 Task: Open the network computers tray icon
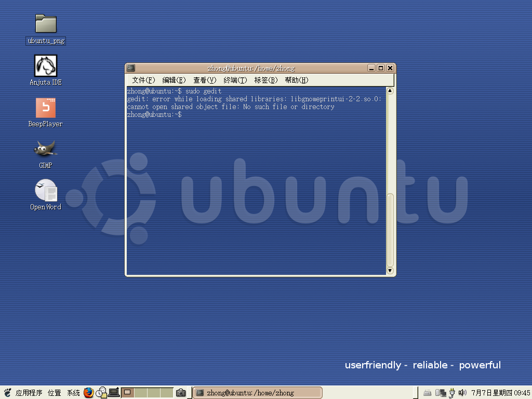click(x=441, y=393)
